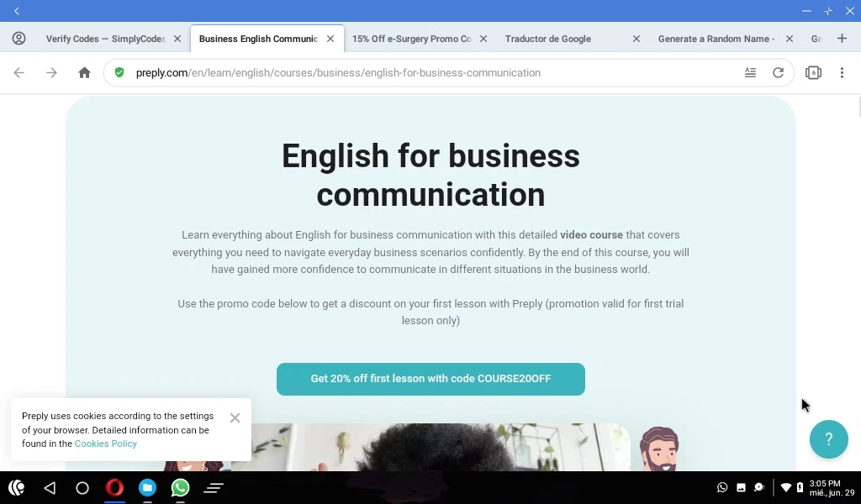Open the browser profile account icon
This screenshot has height=504, width=861.
click(18, 39)
